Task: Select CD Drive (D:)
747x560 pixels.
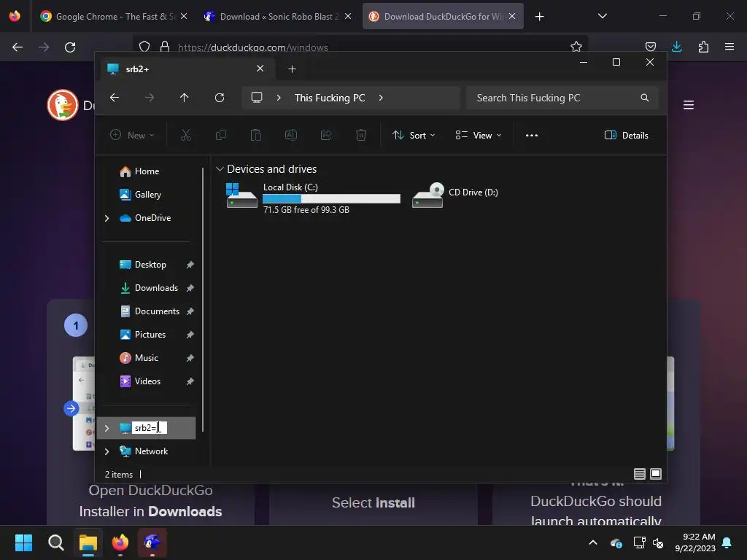Action: coord(455,194)
